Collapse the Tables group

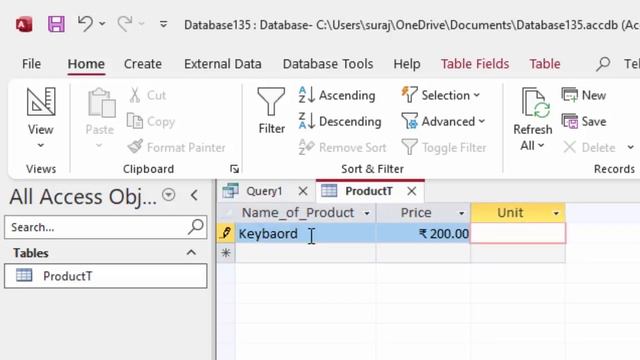(x=191, y=253)
